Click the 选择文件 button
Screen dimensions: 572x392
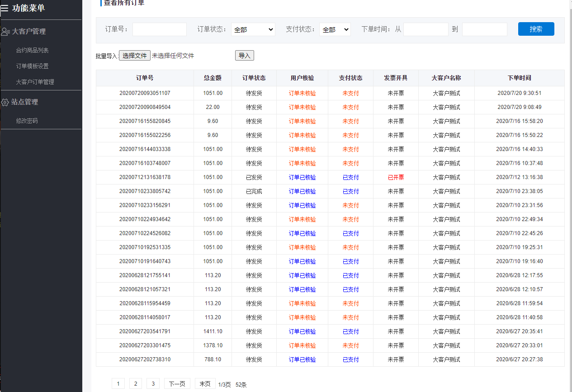point(135,56)
